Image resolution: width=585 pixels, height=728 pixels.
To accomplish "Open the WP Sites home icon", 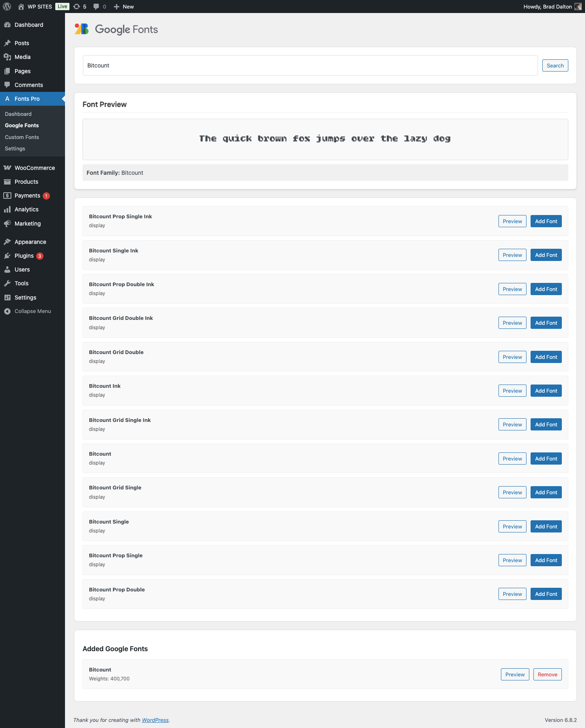I will 21,7.
